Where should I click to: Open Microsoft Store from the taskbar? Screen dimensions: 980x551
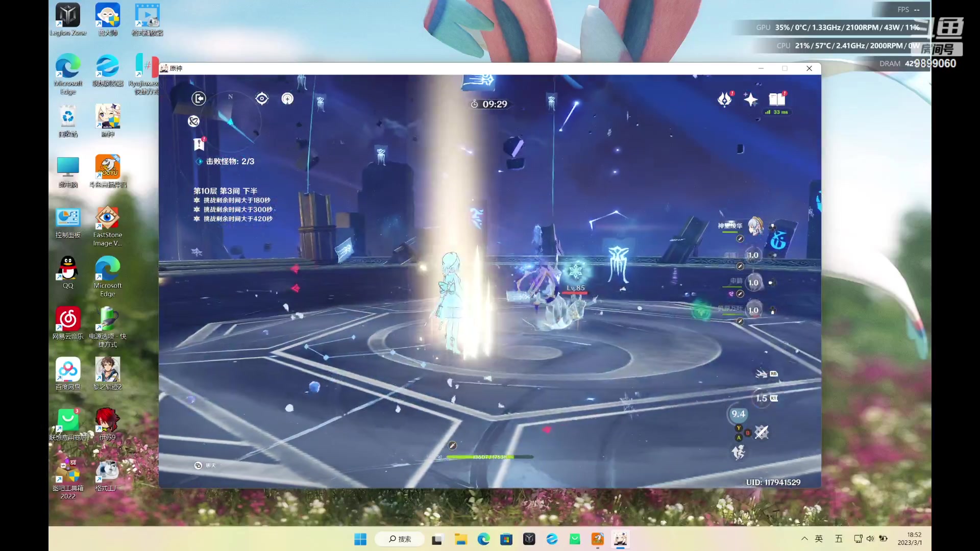pos(506,539)
